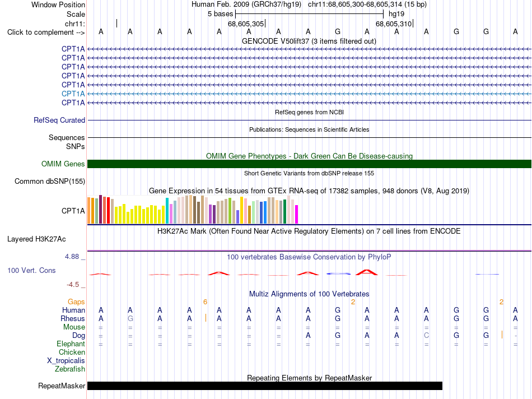Click the Zebrafish species label
Image resolution: width=532 pixels, height=399 pixels.
coord(70,369)
